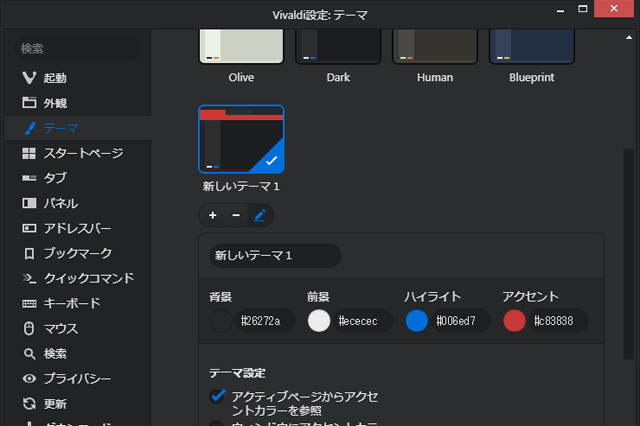Select the 新しいテーマ 1 thumbnail
The width and height of the screenshot is (640, 426).
point(241,139)
